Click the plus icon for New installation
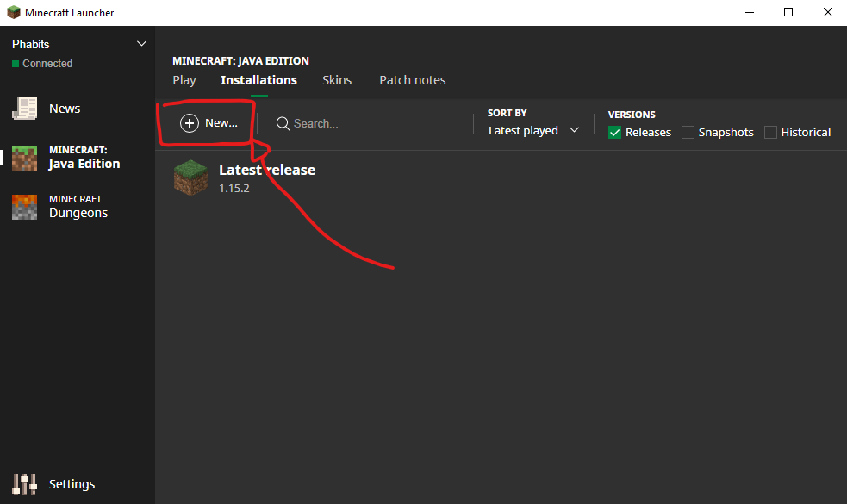 189,123
